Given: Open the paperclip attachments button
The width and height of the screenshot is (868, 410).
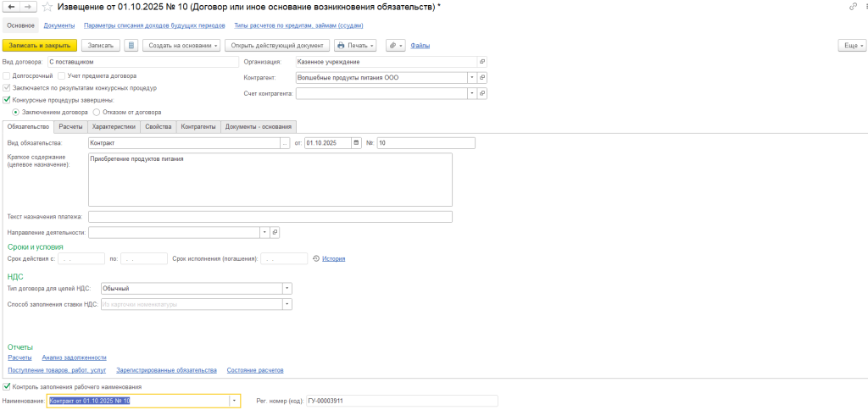Looking at the screenshot, I should click(395, 45).
